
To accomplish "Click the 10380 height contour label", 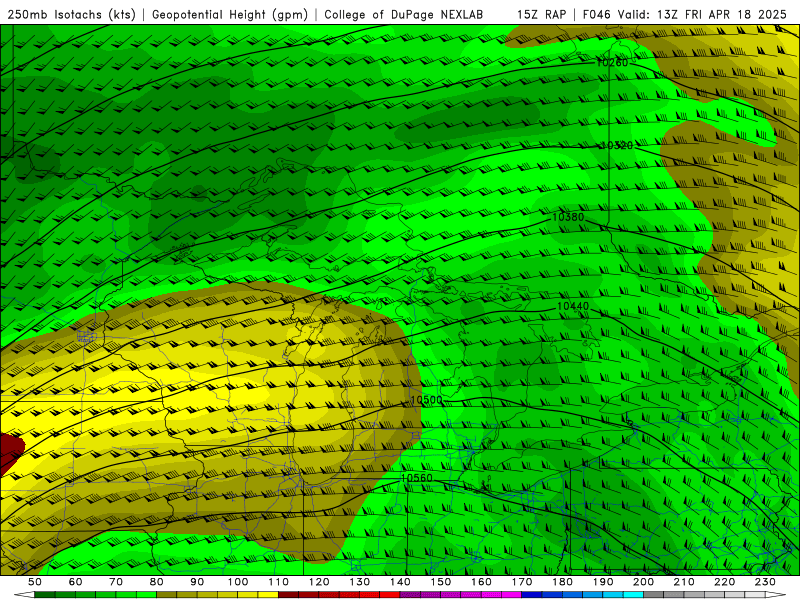I will tap(568, 217).
